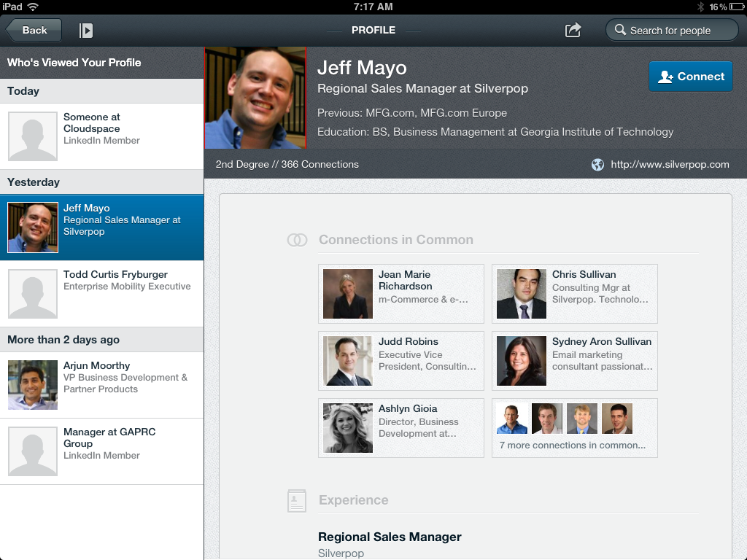Click the Experience section icon
The height and width of the screenshot is (560, 747).
pos(297,501)
